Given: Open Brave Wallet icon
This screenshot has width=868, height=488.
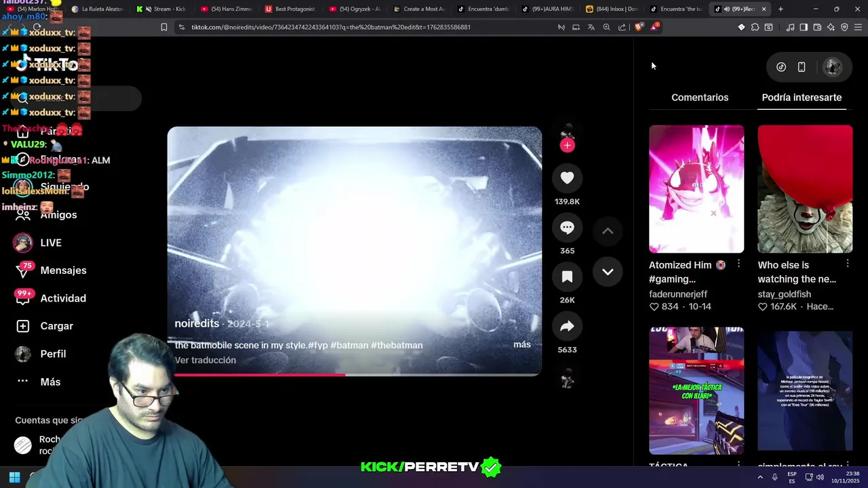Looking at the screenshot, I should point(817,27).
